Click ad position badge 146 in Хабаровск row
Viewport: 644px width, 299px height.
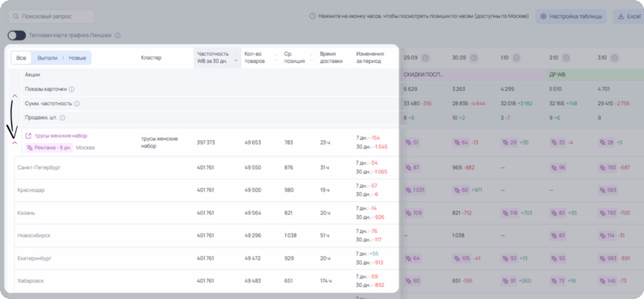(x=608, y=281)
